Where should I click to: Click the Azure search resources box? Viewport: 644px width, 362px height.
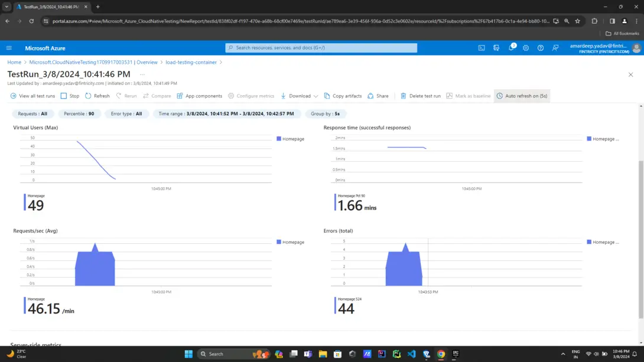[321, 48]
